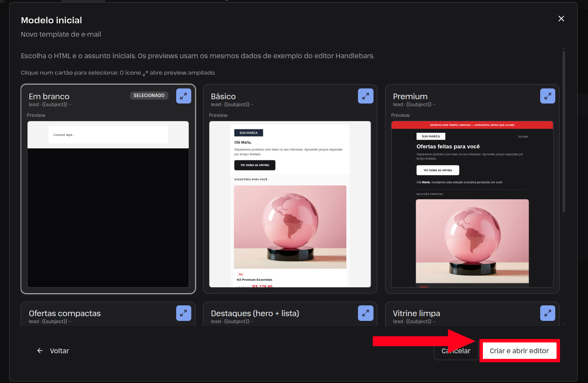Expand the Básico template preview

click(x=366, y=96)
